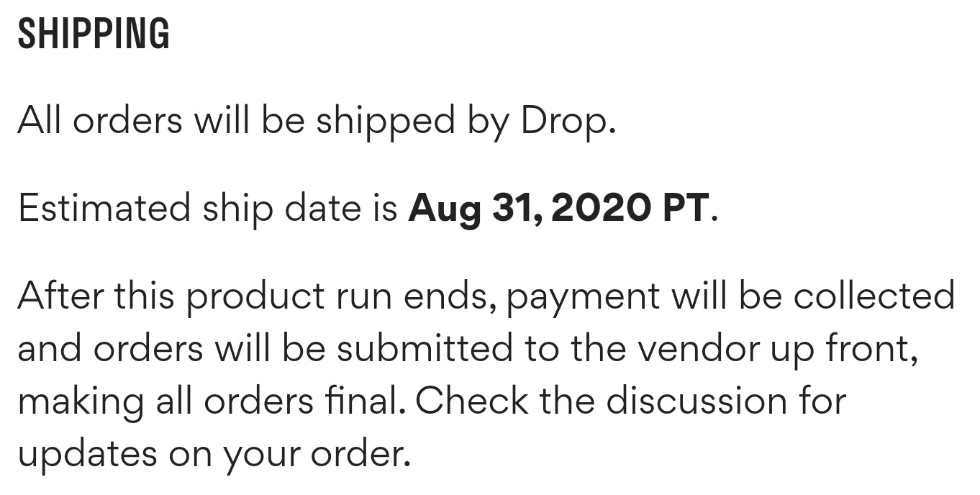
Task: Click the "updates on your order" text
Action: 212,455
